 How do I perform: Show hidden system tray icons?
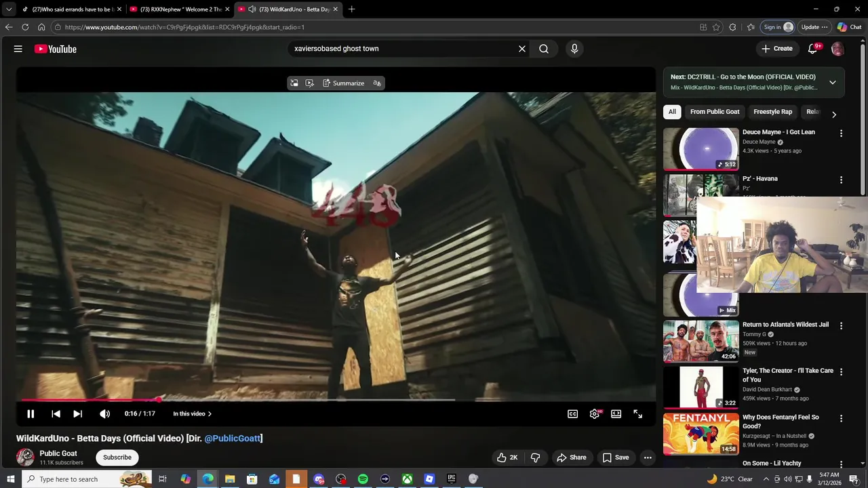766,479
